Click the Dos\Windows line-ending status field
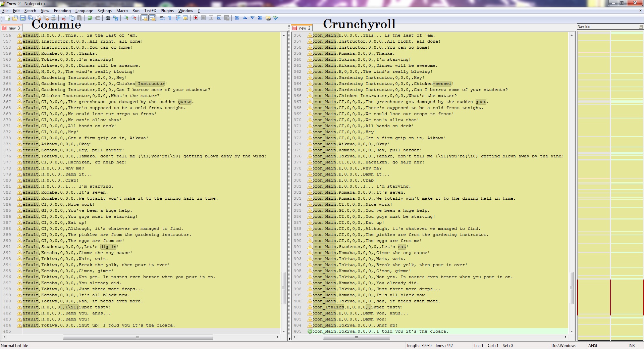644x349 pixels. pyautogui.click(x=564, y=345)
